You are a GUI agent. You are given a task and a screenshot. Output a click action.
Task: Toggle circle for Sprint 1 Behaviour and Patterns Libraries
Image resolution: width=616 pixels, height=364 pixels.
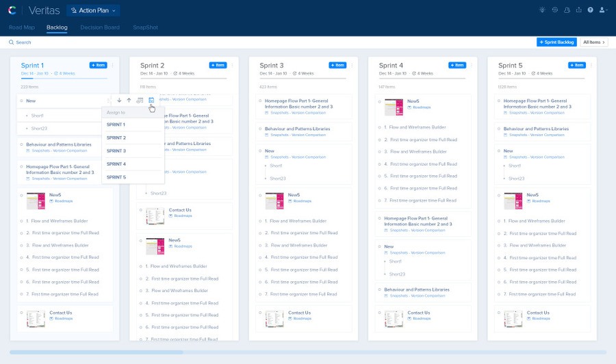(x=22, y=144)
